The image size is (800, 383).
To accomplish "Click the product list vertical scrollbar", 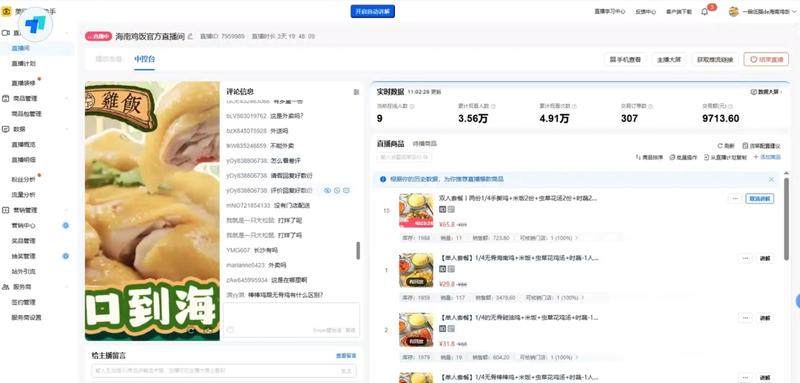I will coord(786,219).
